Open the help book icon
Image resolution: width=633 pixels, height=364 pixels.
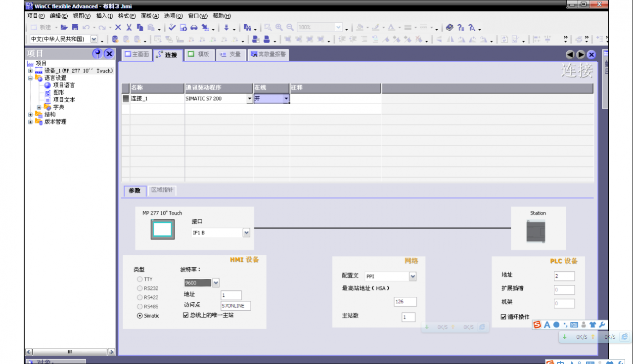(449, 28)
